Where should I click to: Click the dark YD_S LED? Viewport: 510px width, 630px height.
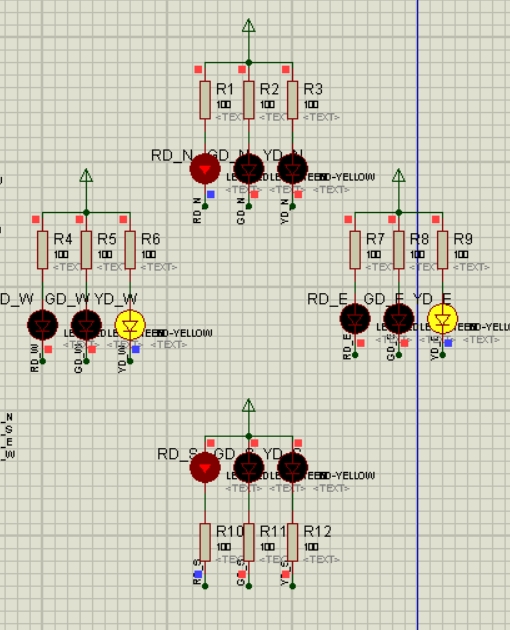[x=293, y=468]
